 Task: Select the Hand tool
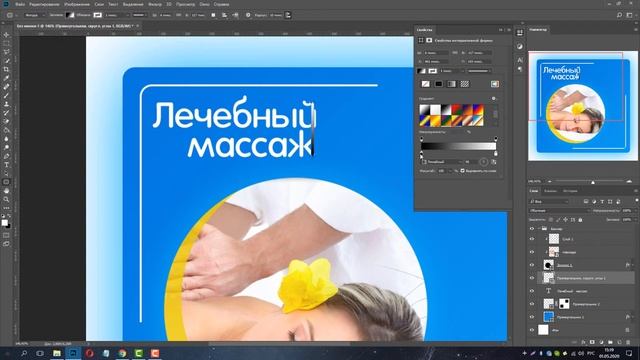tap(6, 191)
